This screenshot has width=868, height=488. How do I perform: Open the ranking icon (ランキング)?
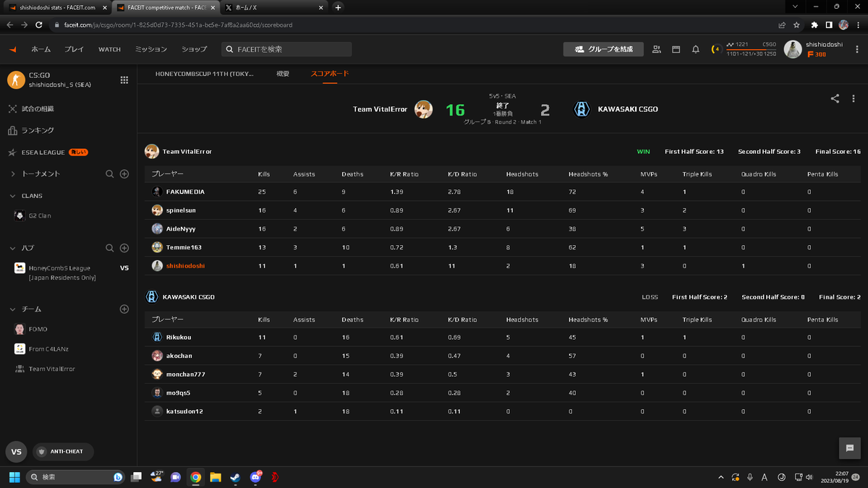point(12,130)
